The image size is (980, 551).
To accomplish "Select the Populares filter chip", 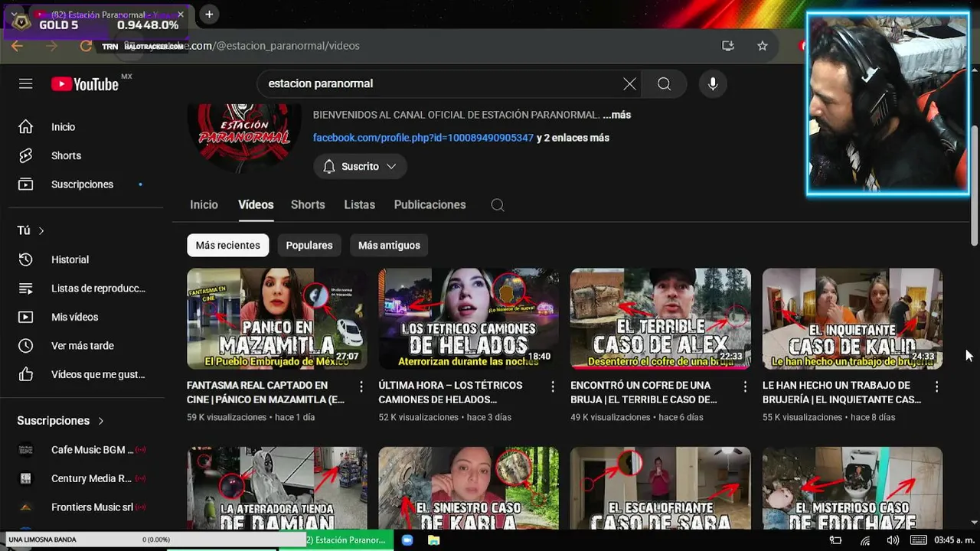I will point(309,246).
